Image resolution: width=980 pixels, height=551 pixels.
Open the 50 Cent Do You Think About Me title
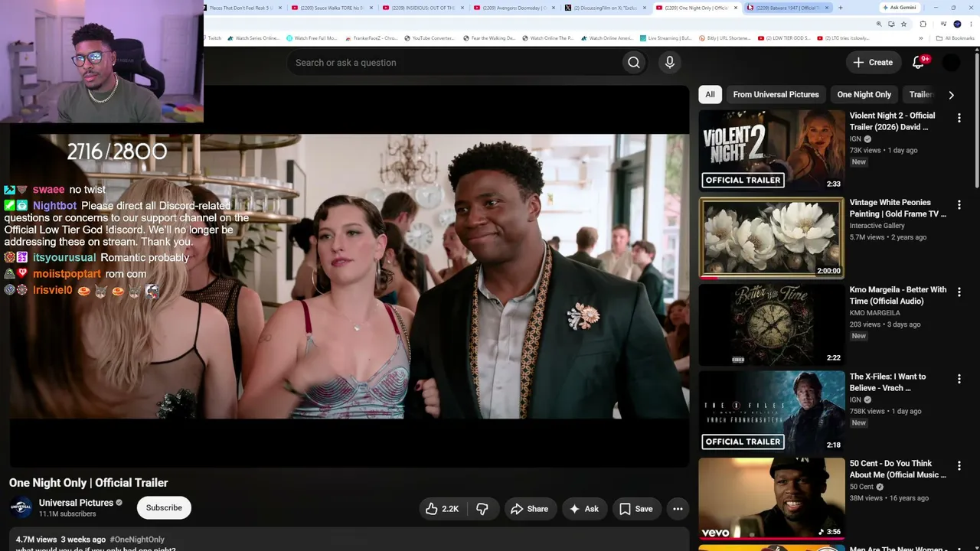click(897, 469)
